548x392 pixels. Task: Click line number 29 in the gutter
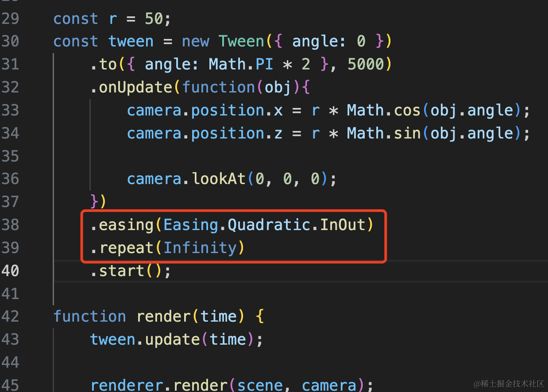tap(10, 19)
